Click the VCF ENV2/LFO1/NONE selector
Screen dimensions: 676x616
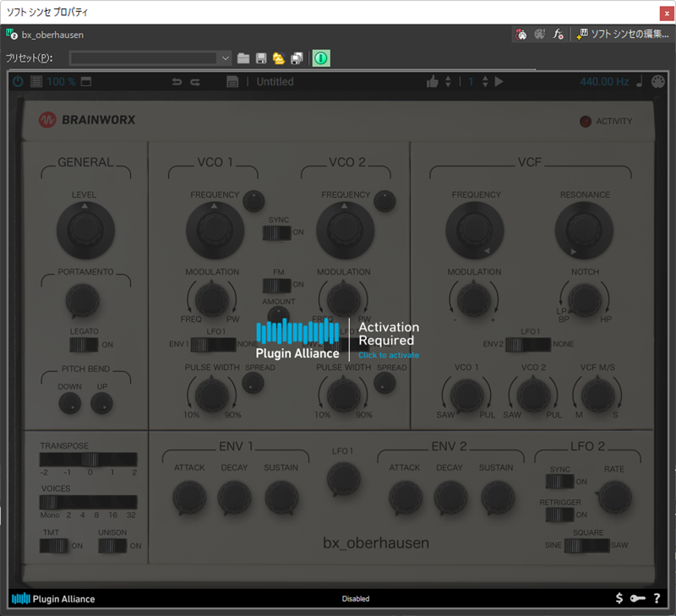coord(528,345)
